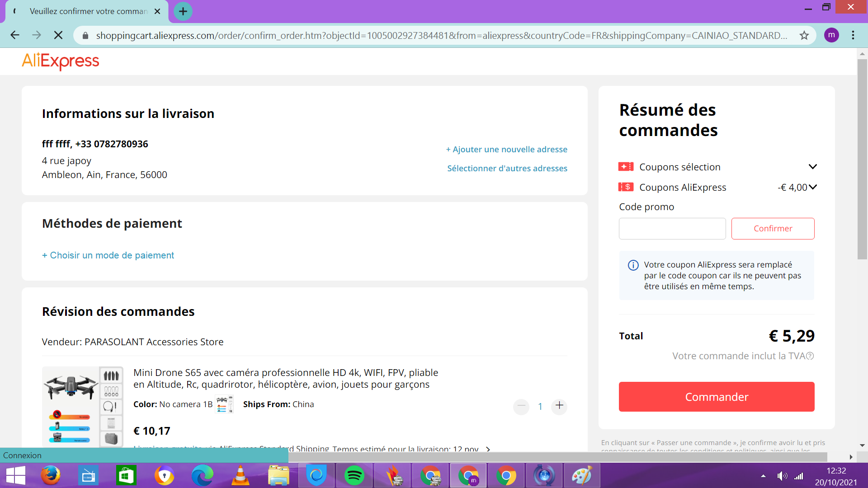This screenshot has height=488, width=868.
Task: Stop loading the page
Action: pos(58,35)
